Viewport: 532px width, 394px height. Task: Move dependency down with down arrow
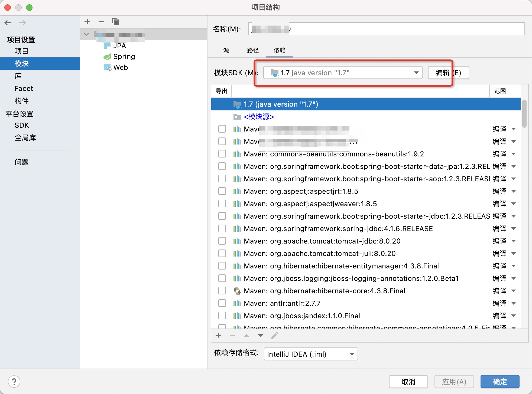261,336
